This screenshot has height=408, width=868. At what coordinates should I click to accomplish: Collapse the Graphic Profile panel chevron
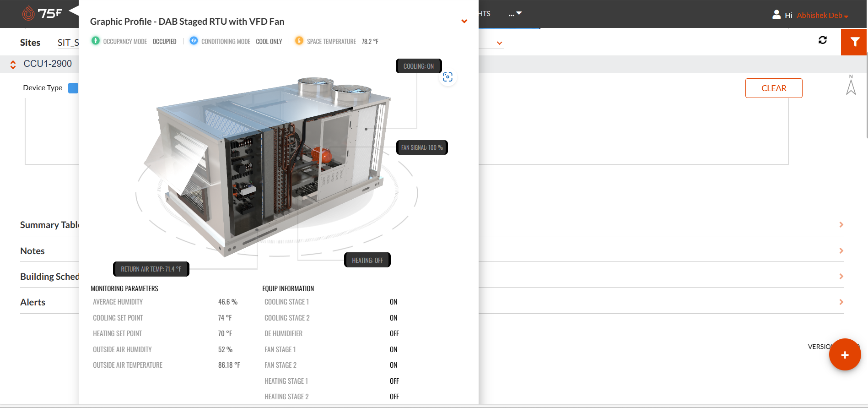464,22
